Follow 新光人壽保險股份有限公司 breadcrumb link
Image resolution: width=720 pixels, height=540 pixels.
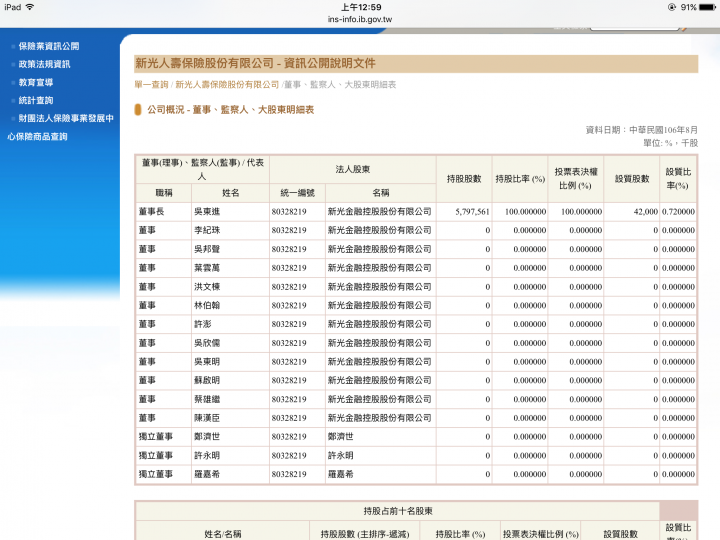(x=227, y=84)
